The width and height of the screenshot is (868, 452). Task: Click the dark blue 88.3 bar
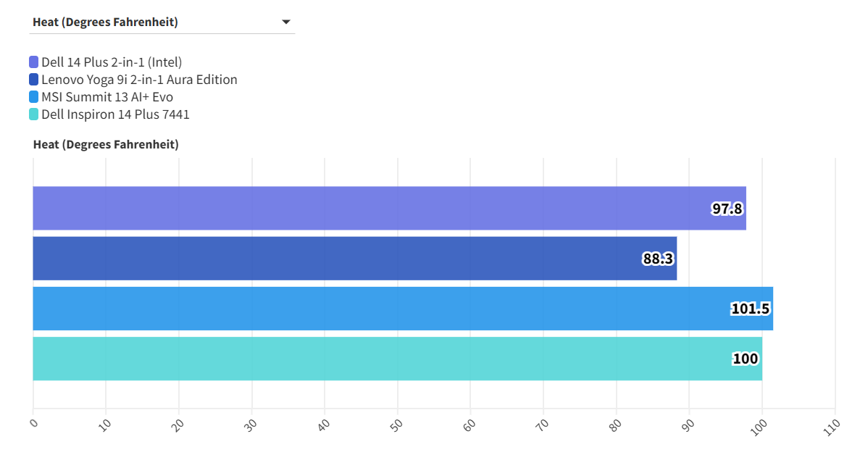coord(326,259)
